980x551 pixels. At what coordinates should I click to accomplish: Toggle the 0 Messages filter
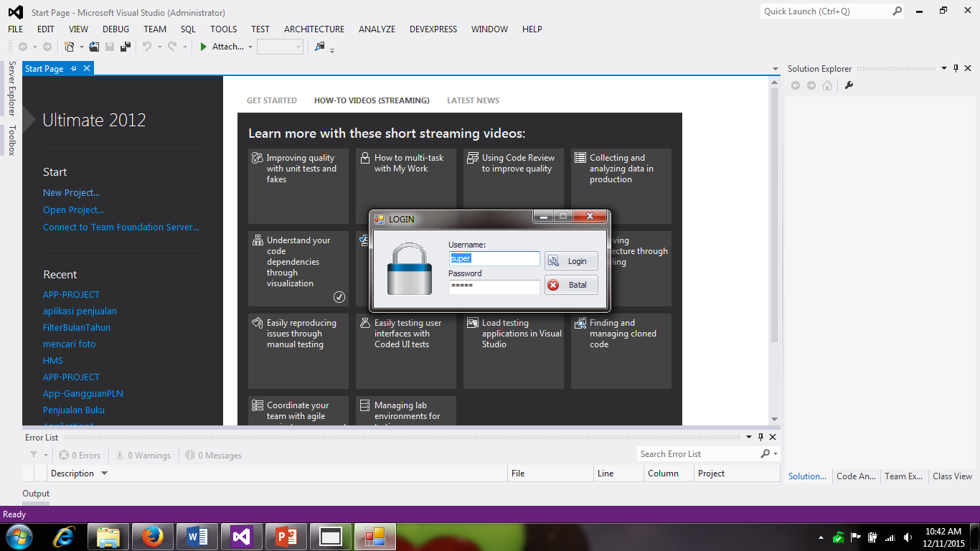tap(213, 455)
